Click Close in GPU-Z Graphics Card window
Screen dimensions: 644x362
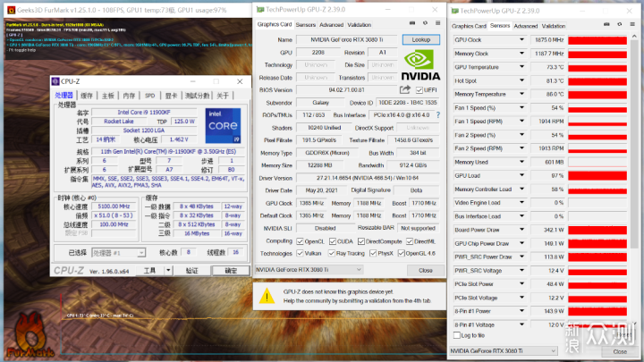tap(426, 271)
